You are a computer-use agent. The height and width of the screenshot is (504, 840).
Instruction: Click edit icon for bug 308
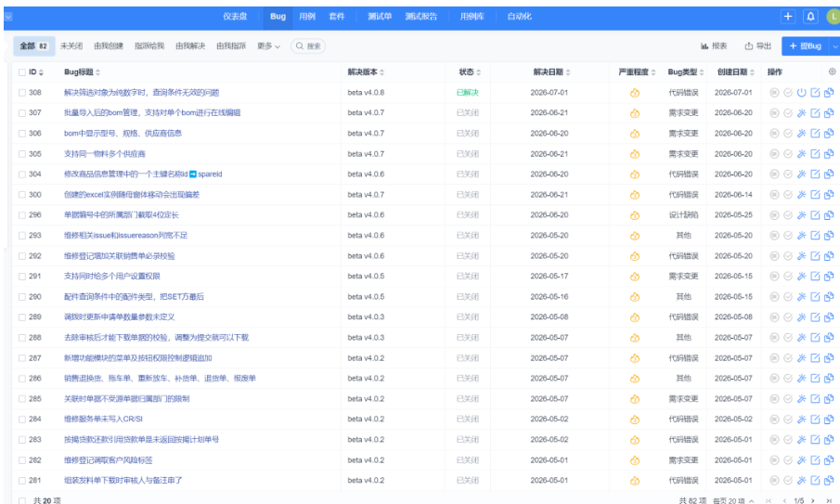815,93
